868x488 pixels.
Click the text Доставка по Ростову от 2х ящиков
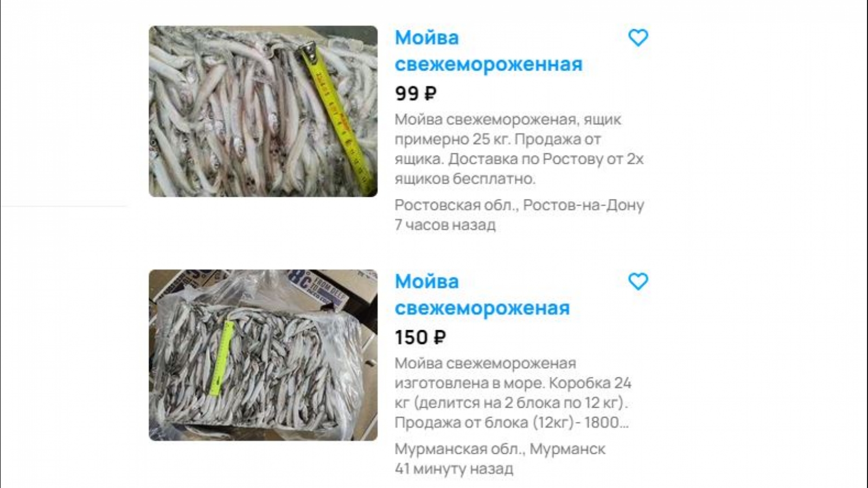(x=519, y=169)
